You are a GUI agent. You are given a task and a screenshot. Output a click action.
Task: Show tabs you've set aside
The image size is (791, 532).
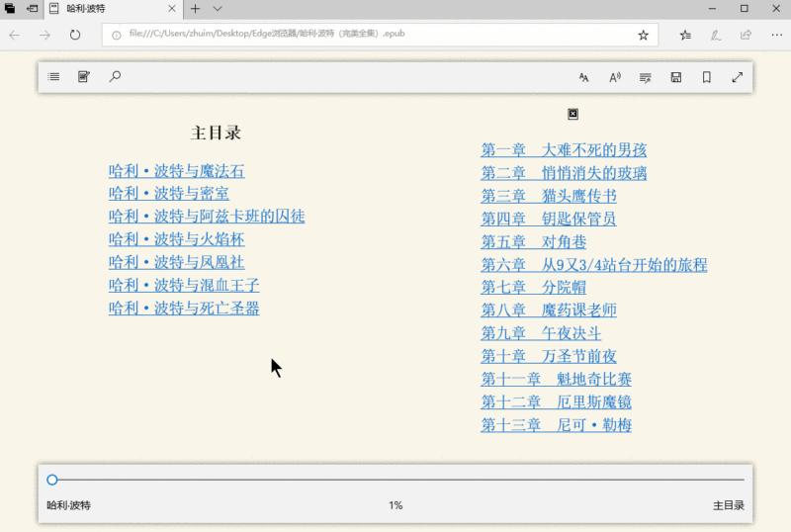click(9, 9)
